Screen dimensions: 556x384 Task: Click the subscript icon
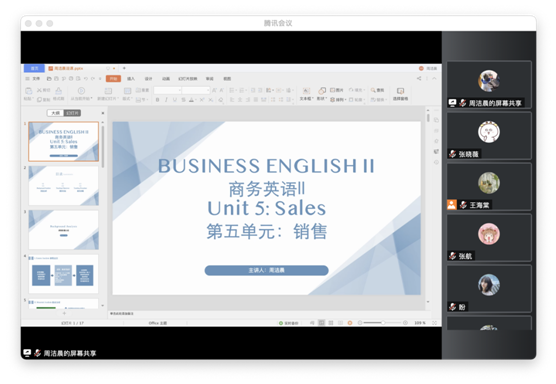(x=211, y=100)
